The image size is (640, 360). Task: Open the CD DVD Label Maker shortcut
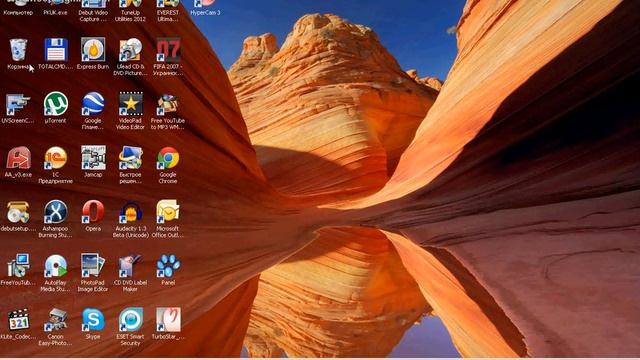tap(130, 266)
